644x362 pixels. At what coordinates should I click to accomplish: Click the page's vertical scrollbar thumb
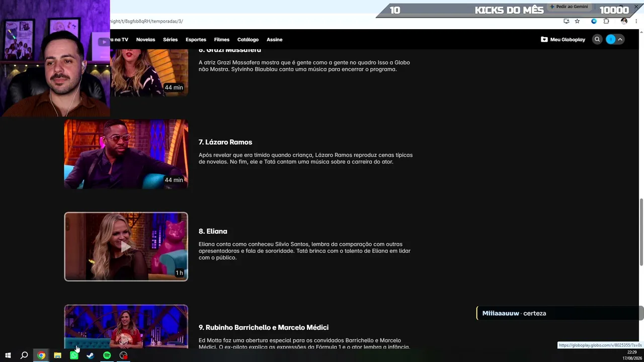[x=641, y=232]
